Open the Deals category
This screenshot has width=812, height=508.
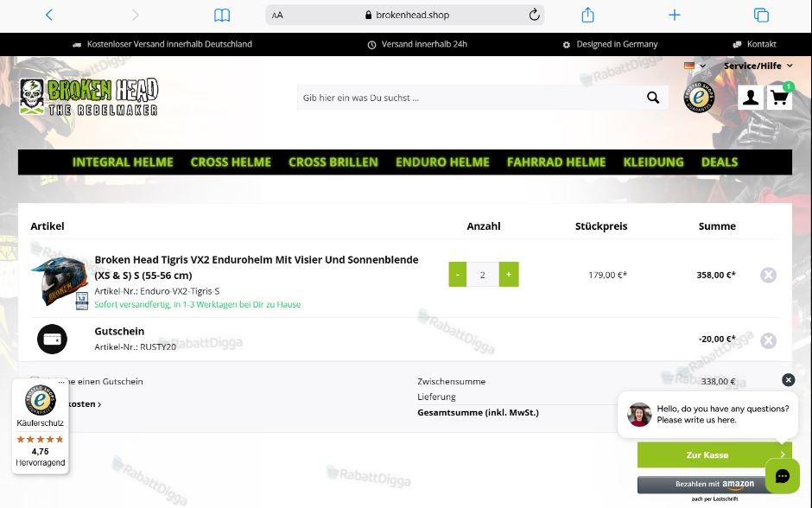tap(720, 162)
